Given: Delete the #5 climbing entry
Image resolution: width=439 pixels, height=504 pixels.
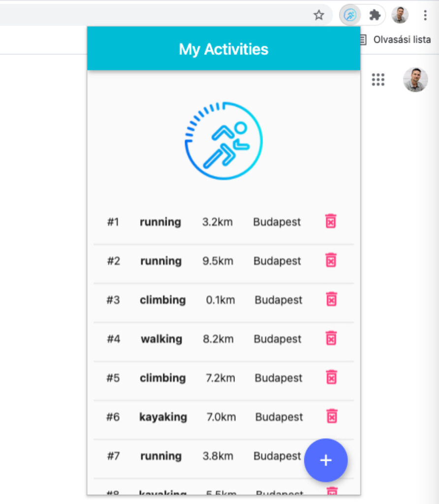Looking at the screenshot, I should (331, 377).
